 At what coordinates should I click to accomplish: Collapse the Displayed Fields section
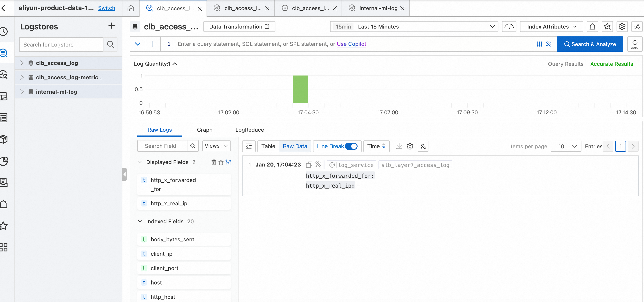140,162
